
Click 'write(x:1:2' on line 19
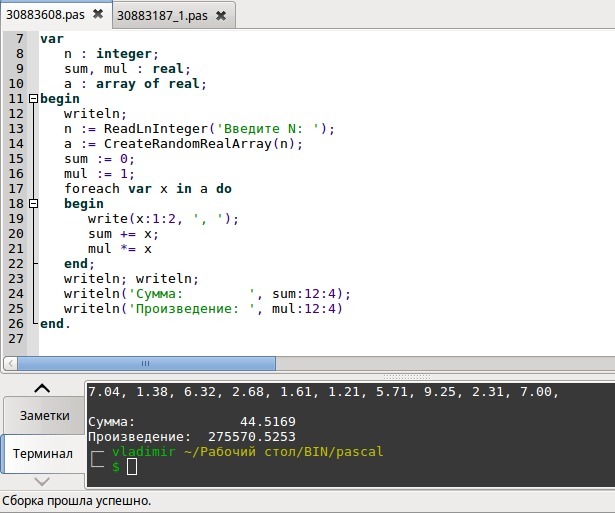[132, 218]
